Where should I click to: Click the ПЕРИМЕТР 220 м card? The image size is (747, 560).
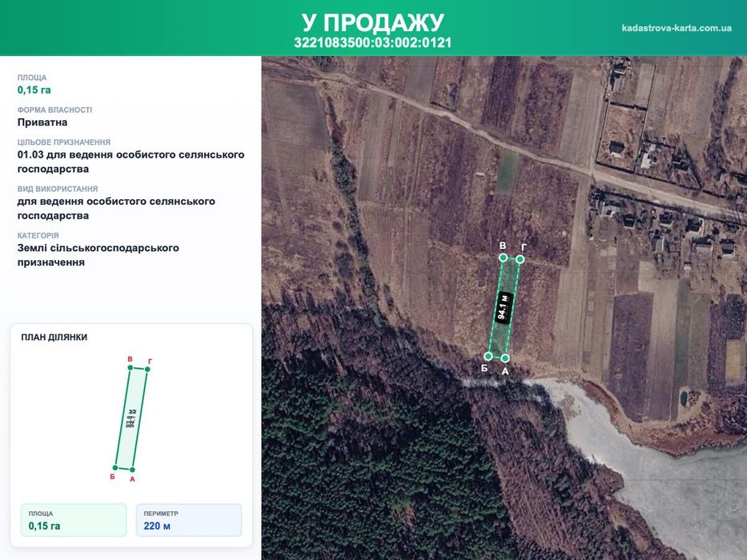coord(189,520)
